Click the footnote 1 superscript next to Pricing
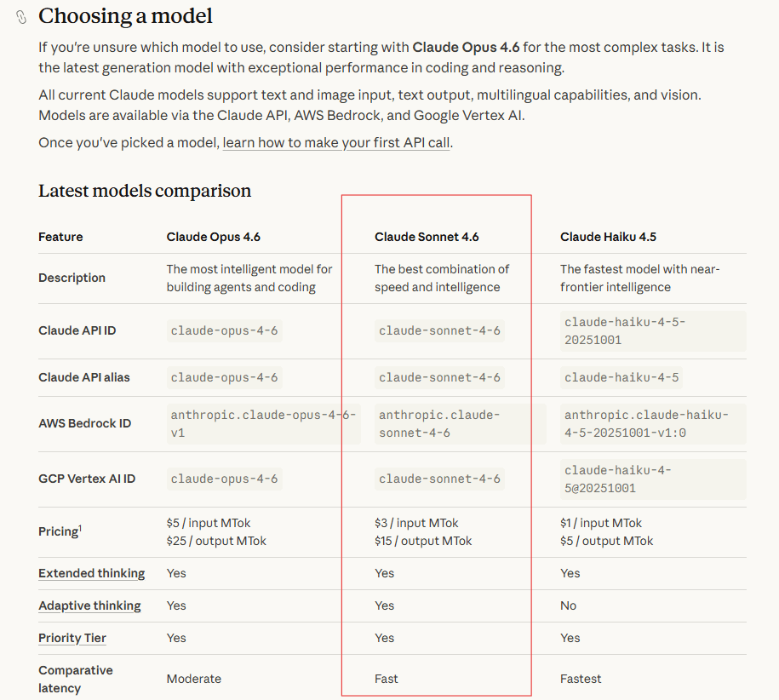 click(x=80, y=528)
